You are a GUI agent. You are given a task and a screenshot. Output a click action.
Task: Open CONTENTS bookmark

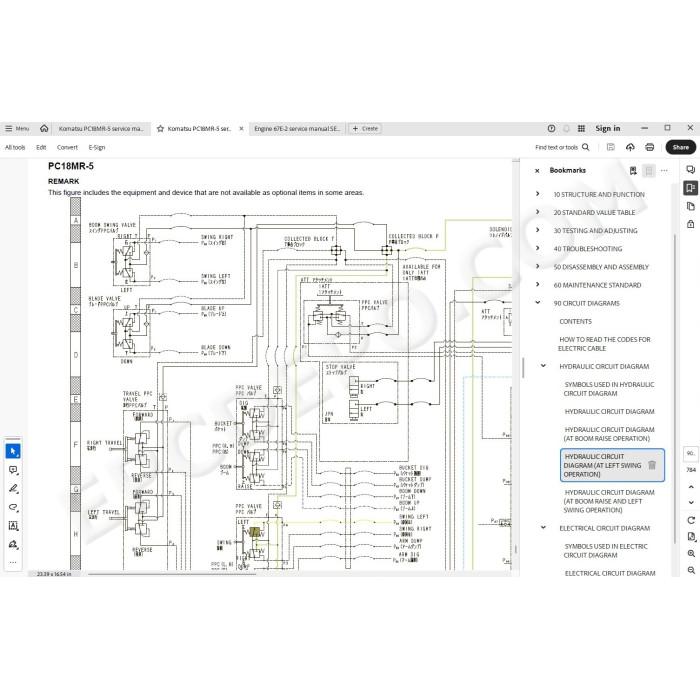575,321
